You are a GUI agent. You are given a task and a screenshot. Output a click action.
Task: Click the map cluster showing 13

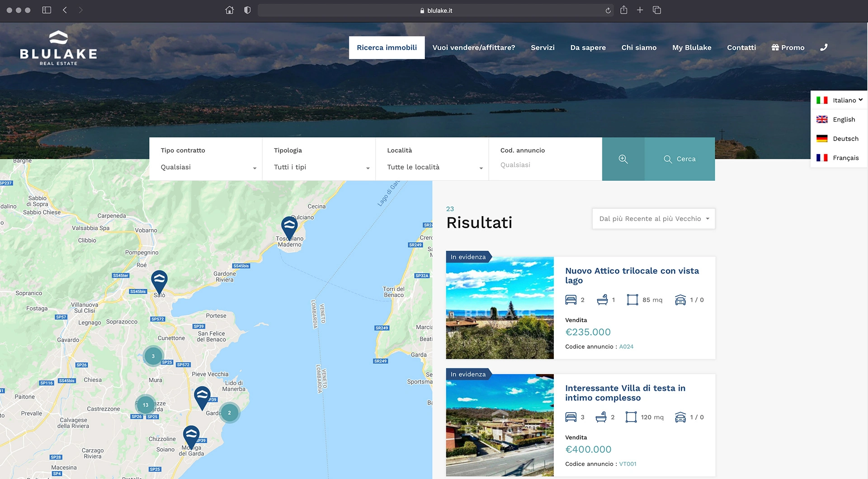(146, 405)
